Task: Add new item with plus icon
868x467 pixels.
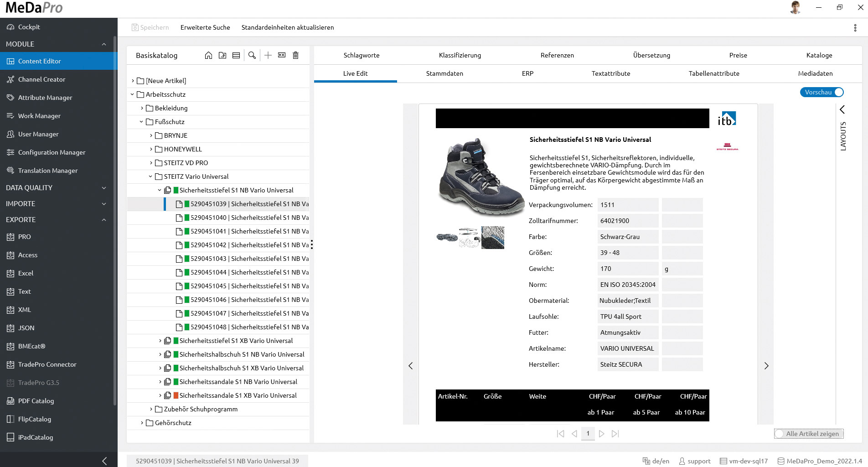Action: click(x=268, y=55)
